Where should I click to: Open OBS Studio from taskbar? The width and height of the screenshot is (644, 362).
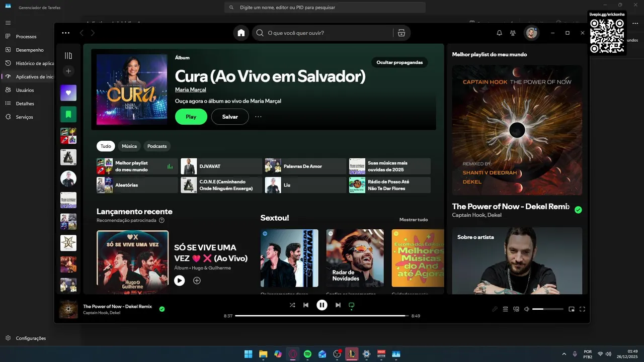tap(337, 354)
